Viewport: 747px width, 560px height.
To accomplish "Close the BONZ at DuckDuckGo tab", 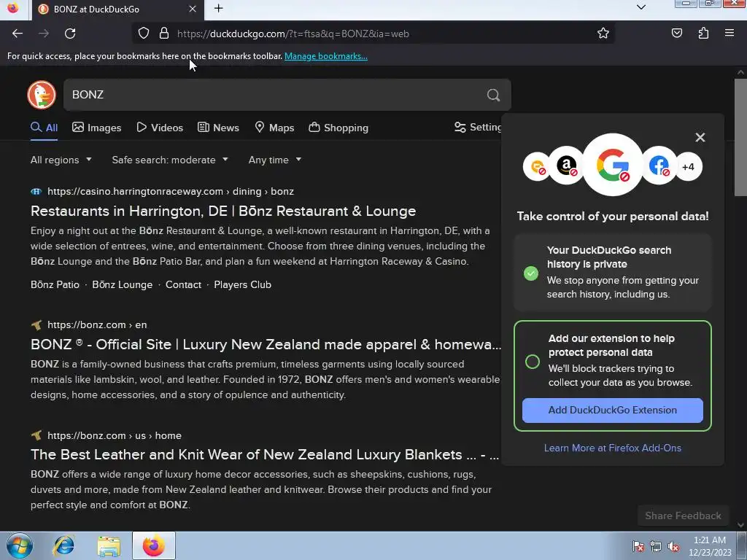I will tap(193, 9).
